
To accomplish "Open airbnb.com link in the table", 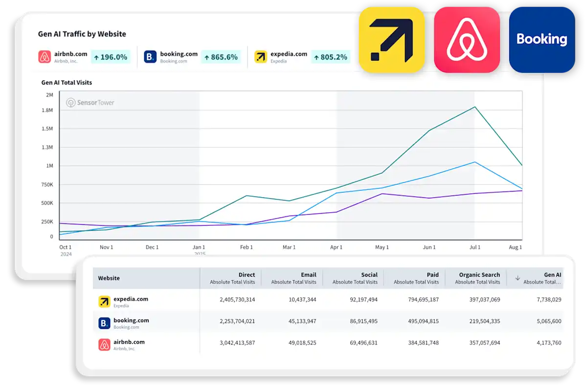I will tap(129, 342).
